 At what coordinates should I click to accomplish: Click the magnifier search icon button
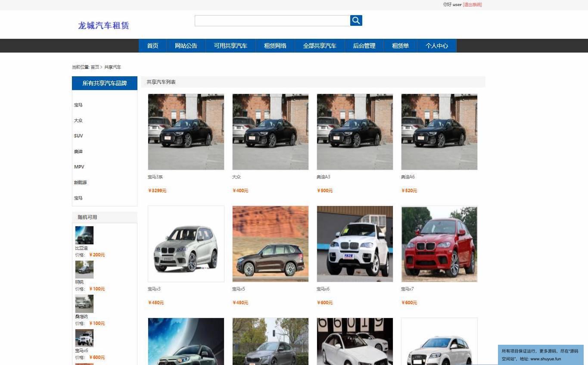(356, 20)
